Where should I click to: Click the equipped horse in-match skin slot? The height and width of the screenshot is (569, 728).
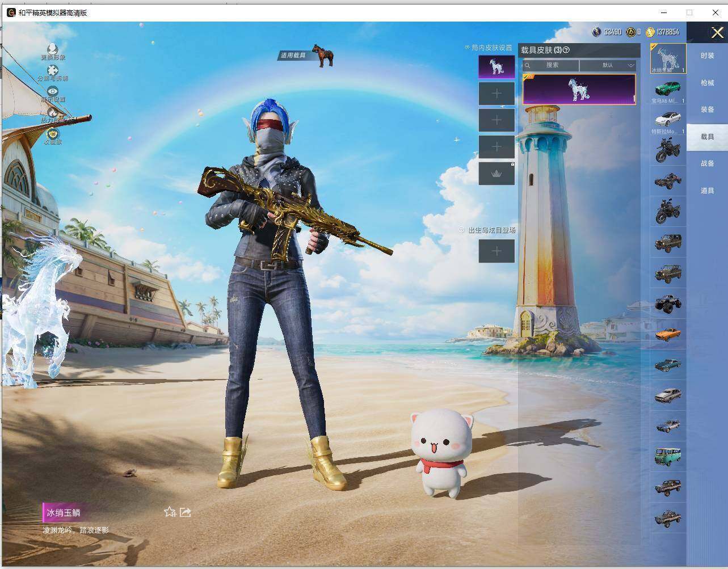496,66
